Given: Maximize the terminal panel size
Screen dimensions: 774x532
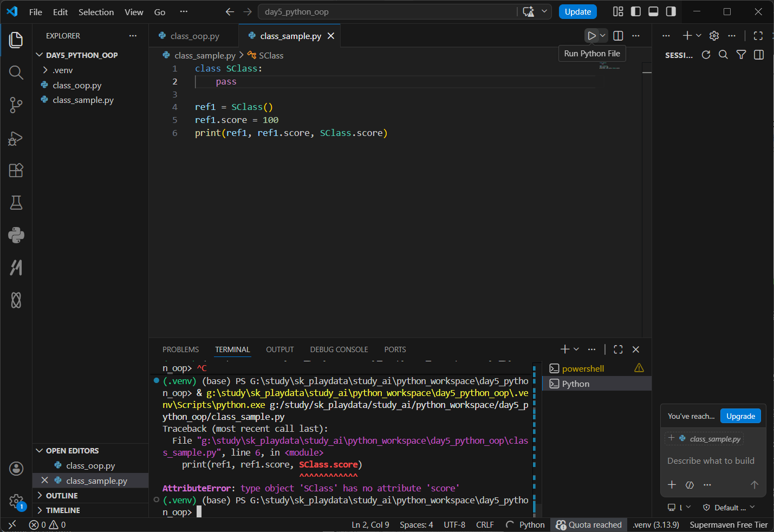Looking at the screenshot, I should pos(618,349).
